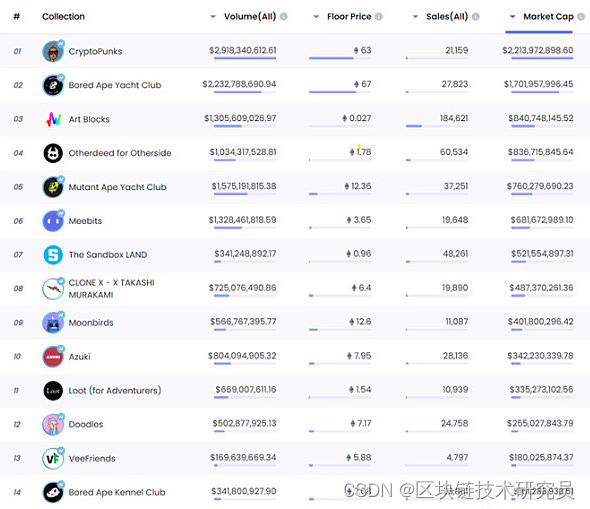Open the Bored Ape Yacht Club link
Screen dimensions: 590x509
coord(115,85)
